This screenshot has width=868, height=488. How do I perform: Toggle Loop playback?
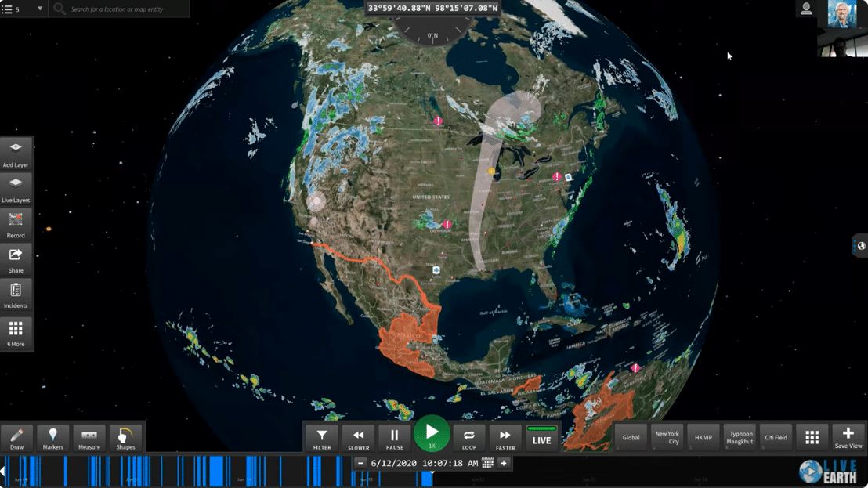(469, 438)
